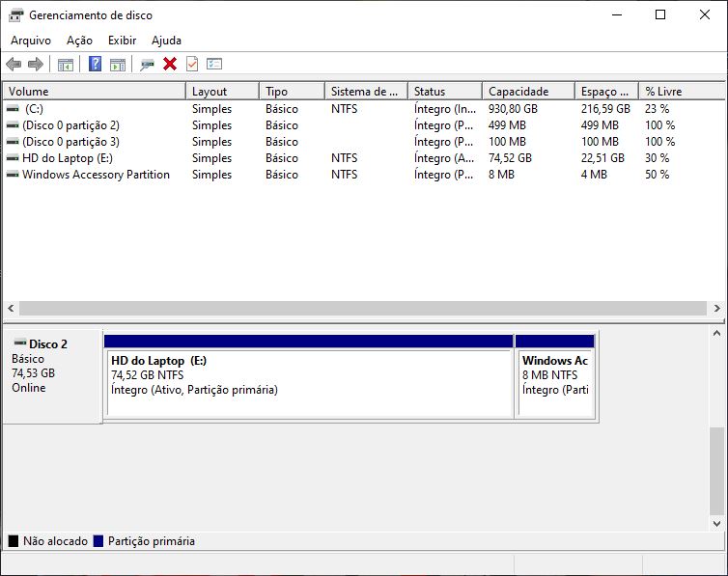Open the Exibir menu
Image resolution: width=728 pixels, height=576 pixels.
pos(122,41)
